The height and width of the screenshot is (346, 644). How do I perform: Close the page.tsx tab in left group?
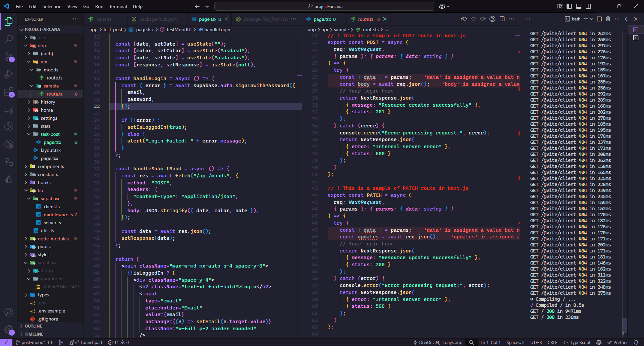click(x=226, y=19)
